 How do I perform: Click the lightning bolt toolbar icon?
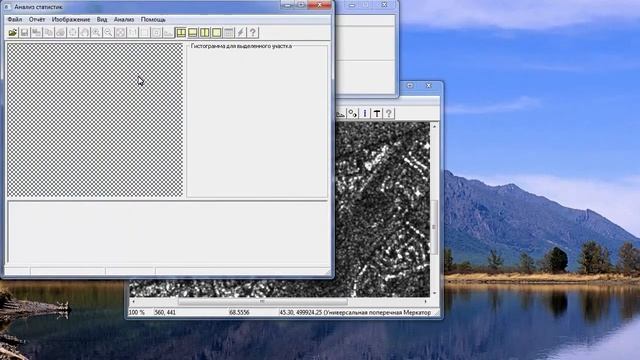tap(241, 33)
